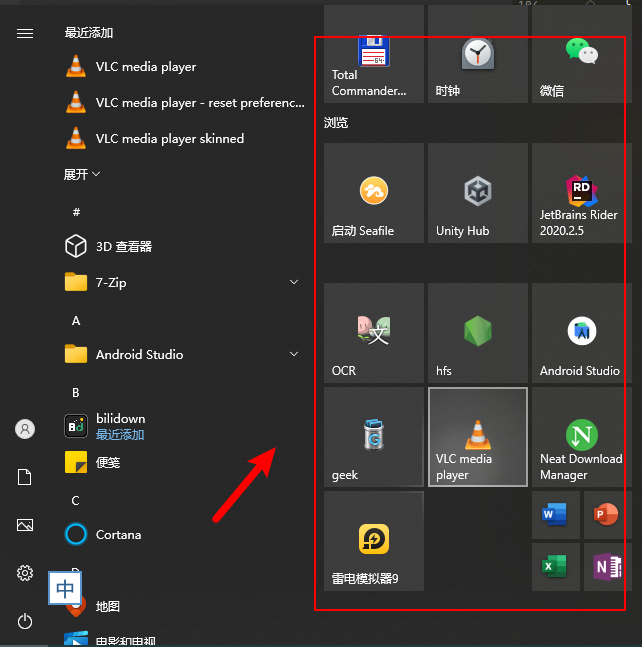642x647 pixels.
Task: Launch 启动 Seafile tile
Action: 374,193
